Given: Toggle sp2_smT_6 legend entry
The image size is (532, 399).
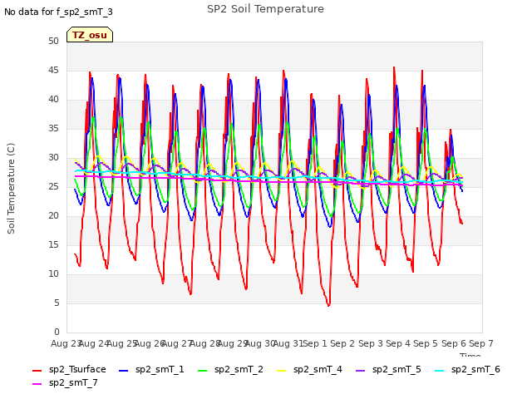Looking at the screenshot, I should 467,369.
